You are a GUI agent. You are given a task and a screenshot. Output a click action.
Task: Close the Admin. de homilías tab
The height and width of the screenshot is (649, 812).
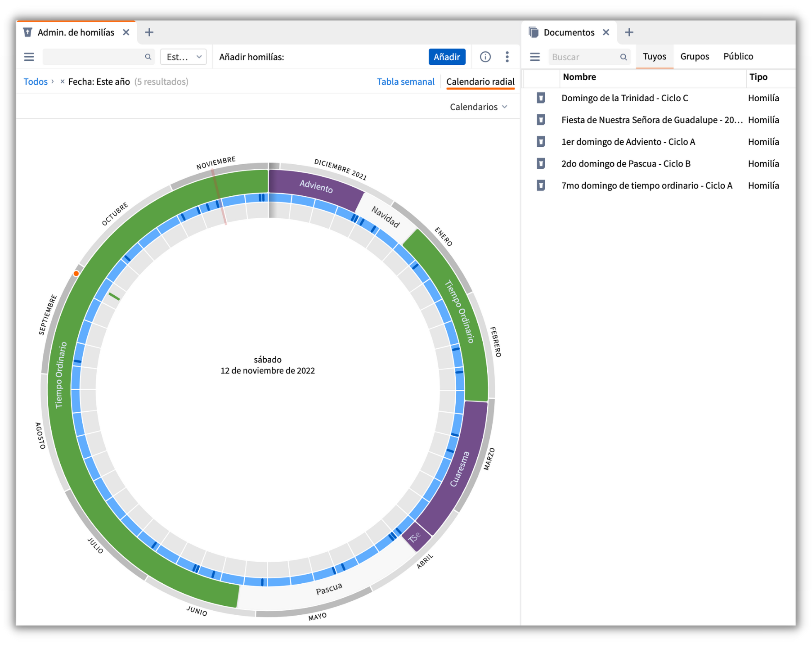126,32
